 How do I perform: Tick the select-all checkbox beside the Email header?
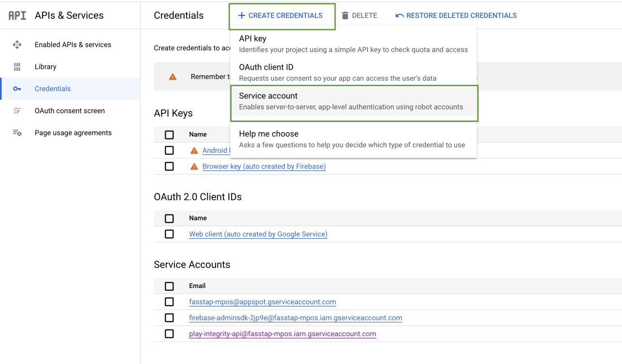(169, 286)
